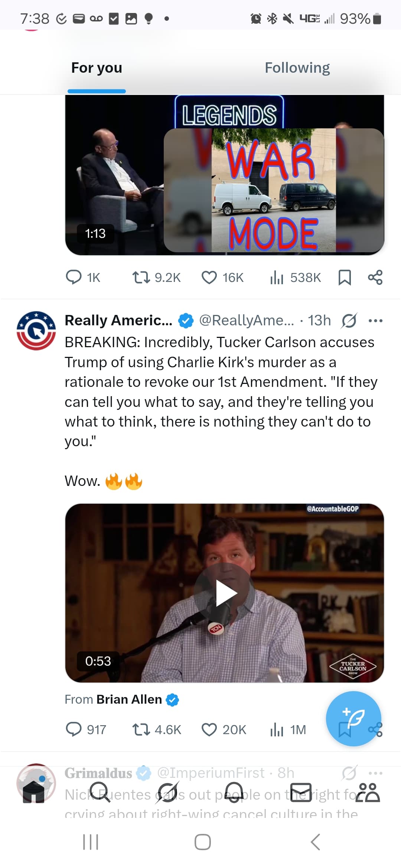Open Really American profile avatar
Viewport: 401px width, 868px height.
point(36,331)
